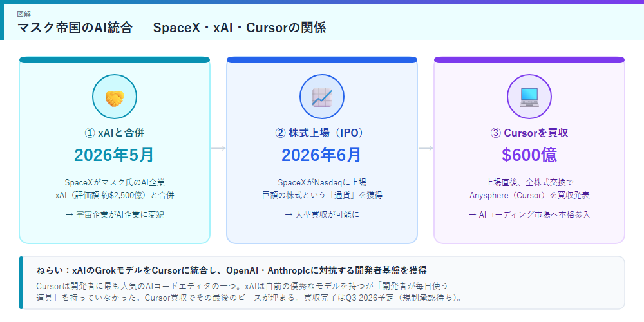
Task: Select the date '2026年6月'
Action: pos(322,155)
